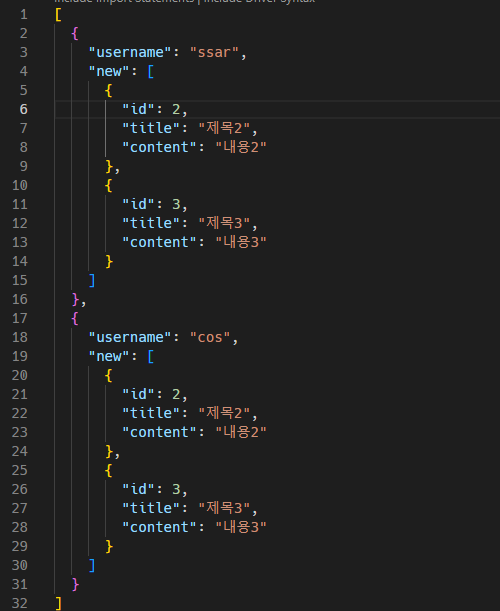Click the blue closing bracket on line 30

pyautogui.click(x=92, y=565)
